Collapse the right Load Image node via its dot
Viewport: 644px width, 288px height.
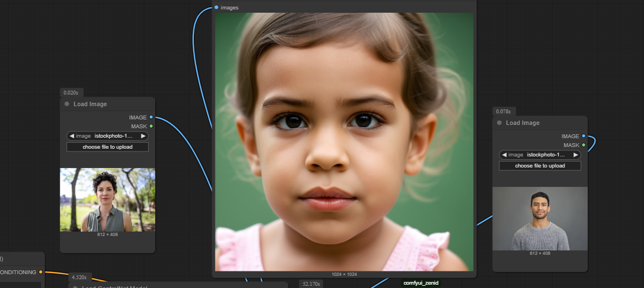click(499, 123)
